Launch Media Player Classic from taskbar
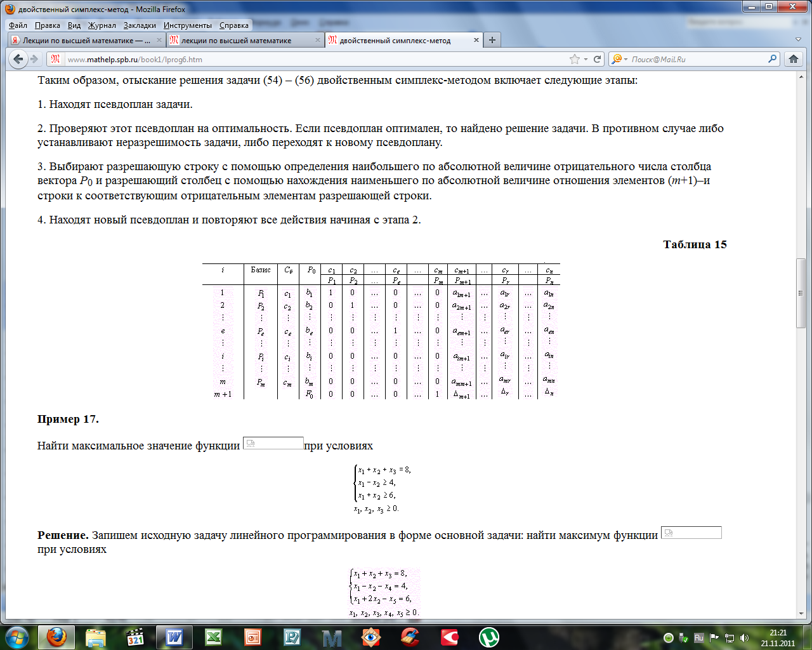Screen dimensions: 812x650 click(135, 637)
